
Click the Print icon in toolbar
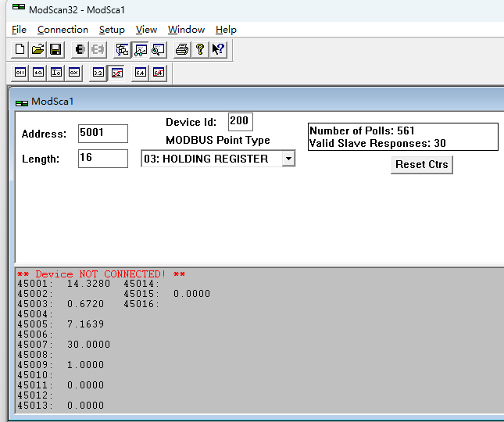[182, 50]
